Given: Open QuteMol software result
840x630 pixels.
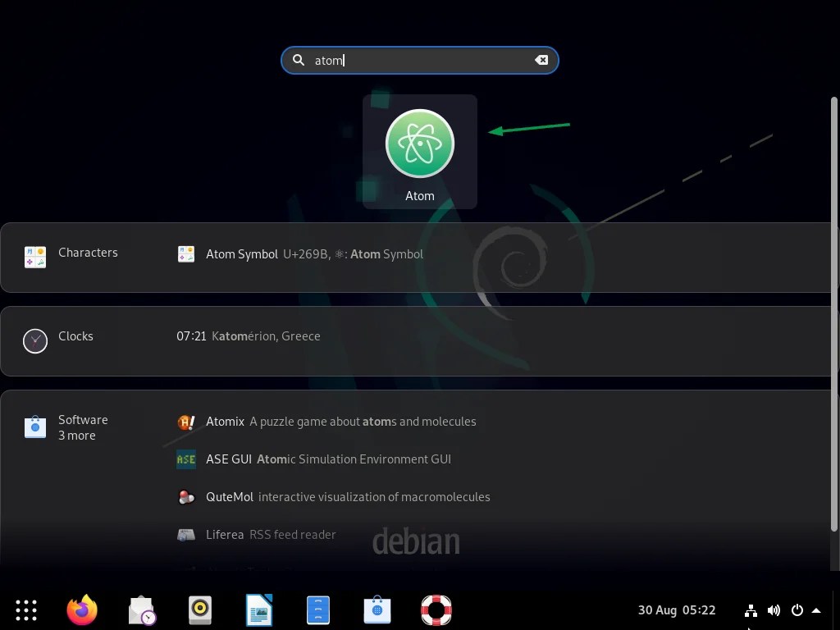Looking at the screenshot, I should tap(333, 496).
